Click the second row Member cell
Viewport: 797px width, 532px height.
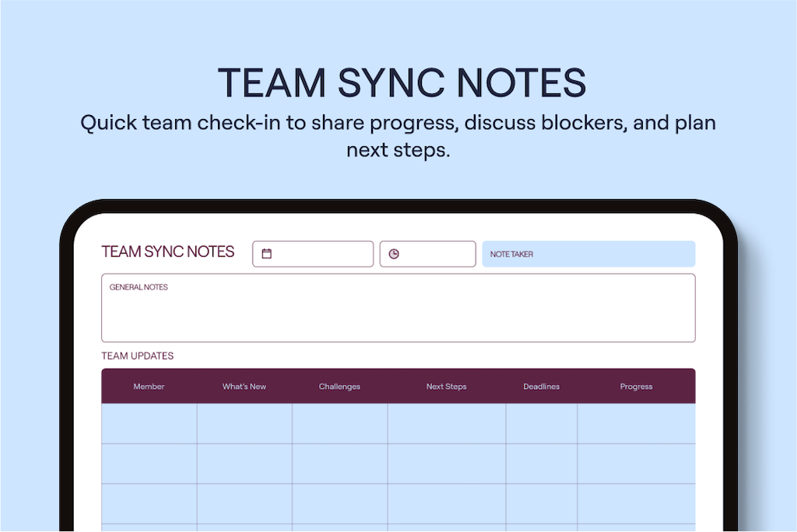point(149,464)
